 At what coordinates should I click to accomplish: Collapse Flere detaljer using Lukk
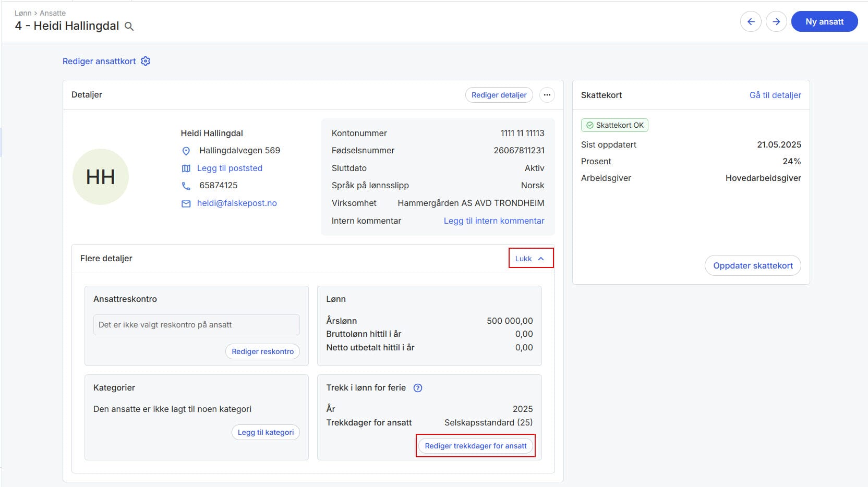[530, 259]
